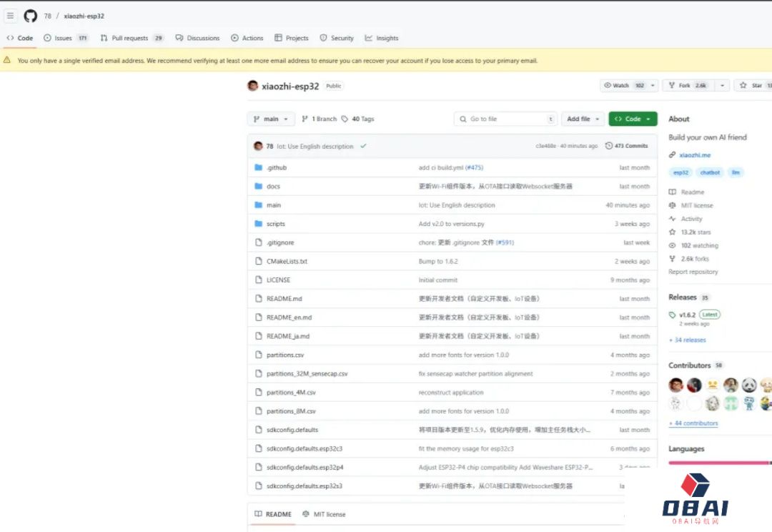Open the Projects tab
This screenshot has width=772, height=532.
[x=292, y=38]
